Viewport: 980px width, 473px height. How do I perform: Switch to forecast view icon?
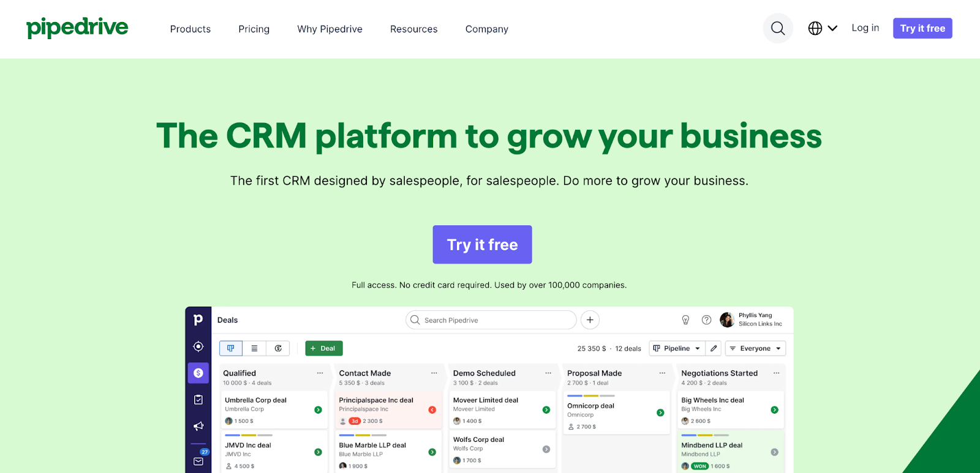point(278,348)
